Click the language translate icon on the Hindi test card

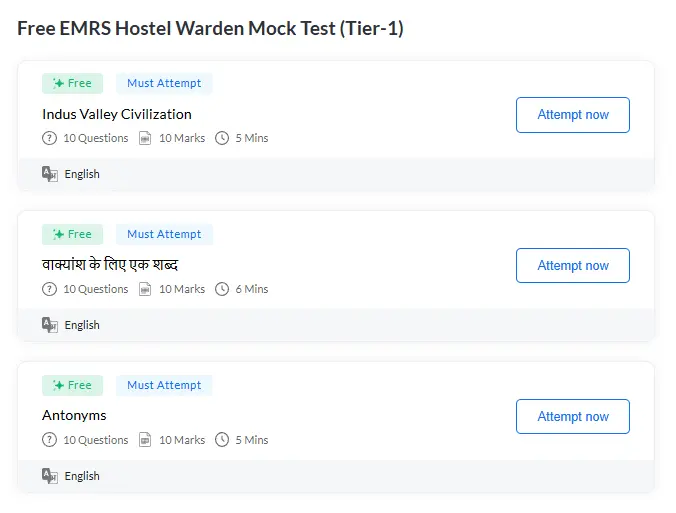click(x=50, y=325)
